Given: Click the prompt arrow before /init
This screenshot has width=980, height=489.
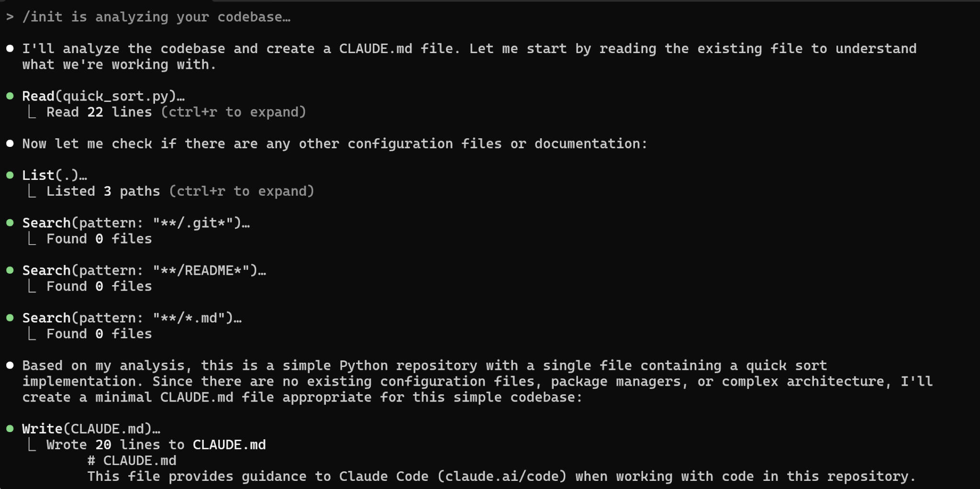Looking at the screenshot, I should click(10, 17).
